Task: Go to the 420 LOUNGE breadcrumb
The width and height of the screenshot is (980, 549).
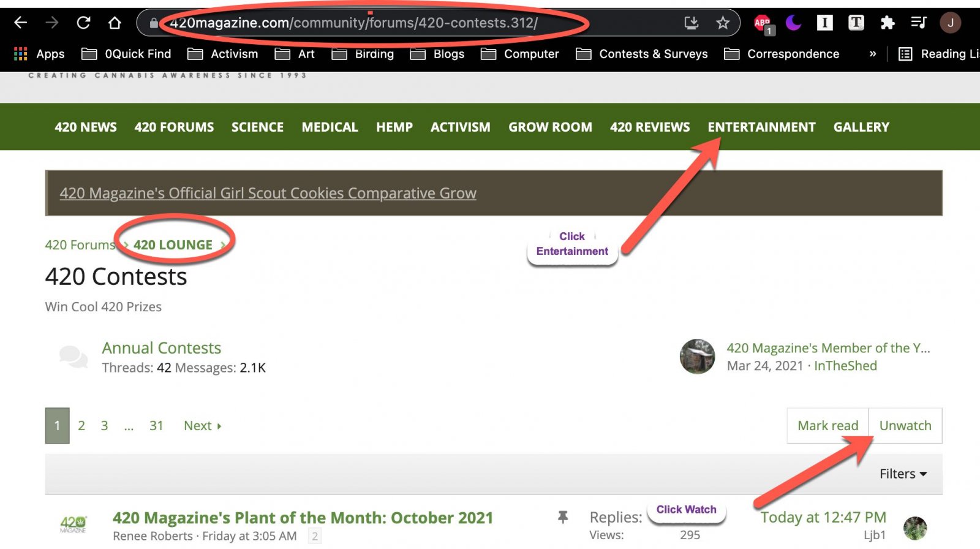Action: (173, 244)
